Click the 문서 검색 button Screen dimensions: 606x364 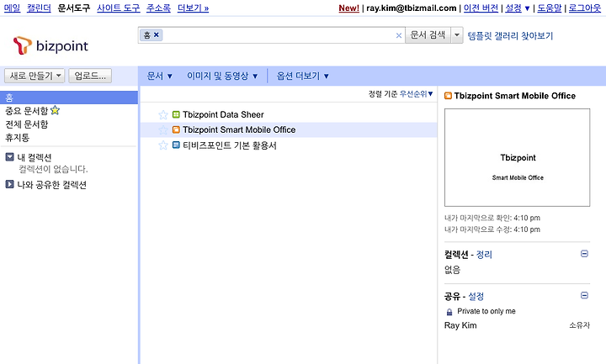428,35
